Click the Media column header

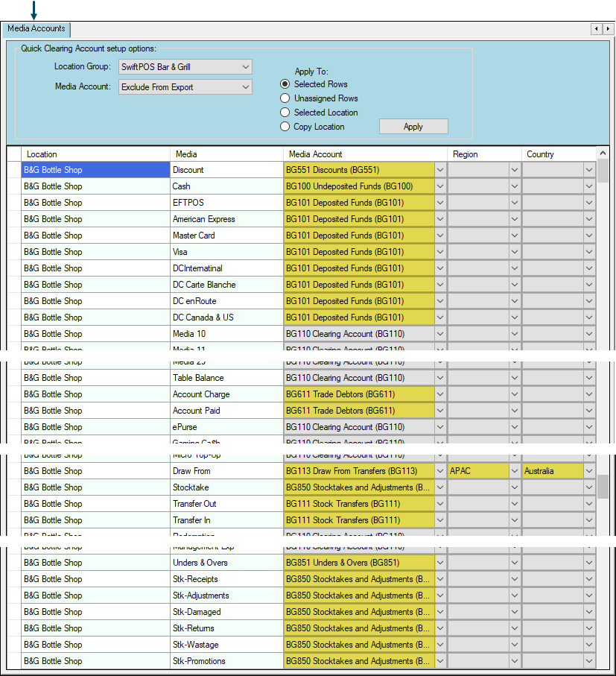click(226, 154)
